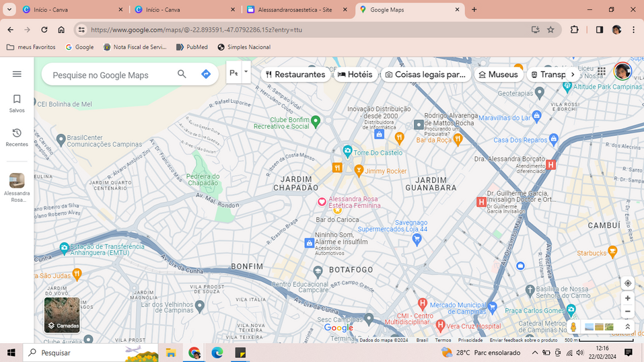Open the Google apps grid

602,71
